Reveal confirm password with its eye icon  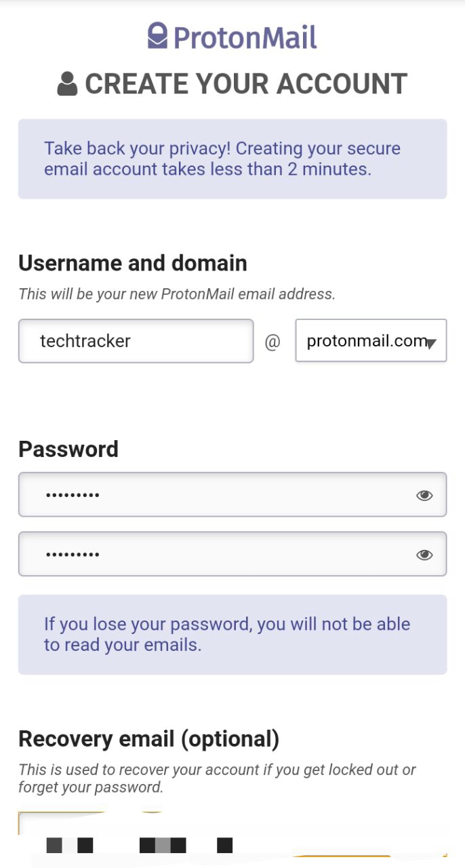tap(424, 555)
